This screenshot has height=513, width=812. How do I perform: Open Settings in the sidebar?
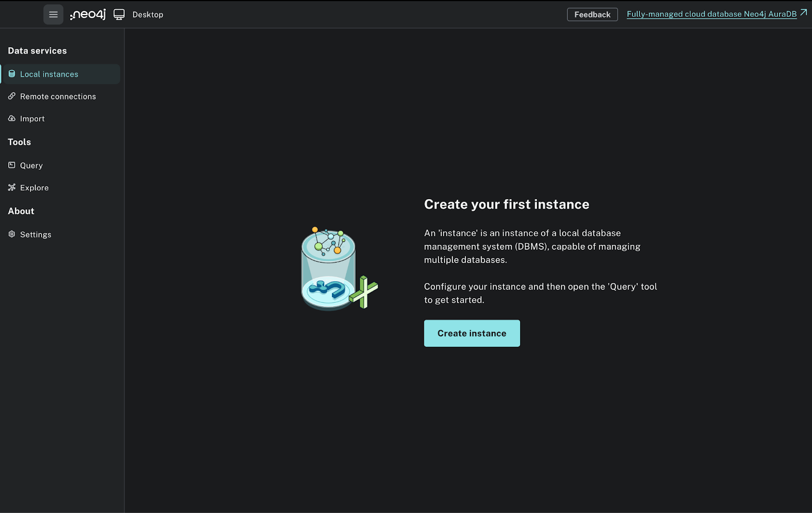(x=60, y=235)
